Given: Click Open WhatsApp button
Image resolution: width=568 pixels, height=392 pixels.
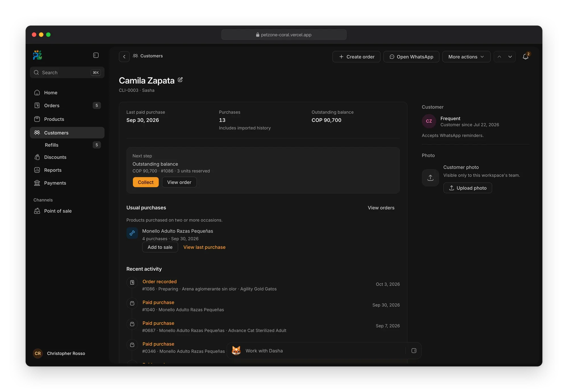Looking at the screenshot, I should click(x=411, y=57).
